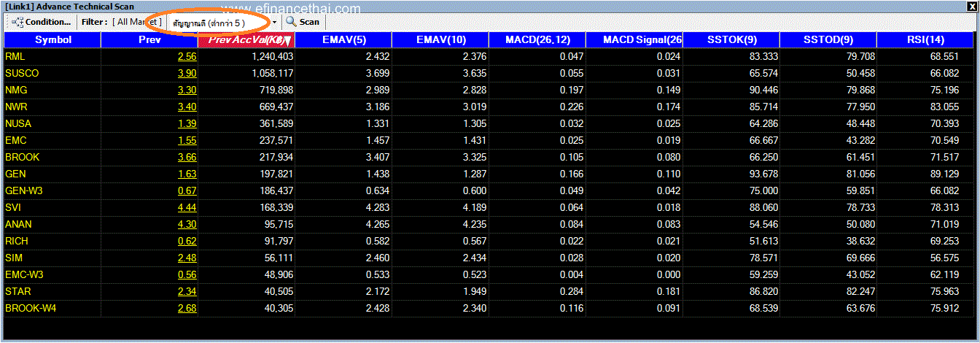Image resolution: width=980 pixels, height=343 pixels.
Task: Toggle sort on Prev AccVal(K$) header
Action: pos(246,40)
